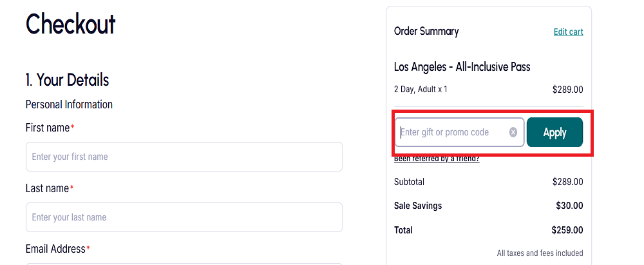Click the Subtotal amount of $289.00
Screen dimensions: 644x265
(567, 182)
